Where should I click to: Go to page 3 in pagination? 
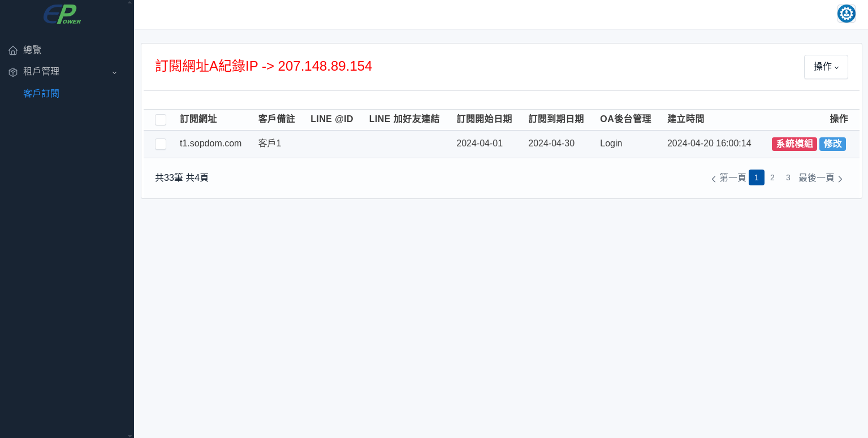(788, 177)
